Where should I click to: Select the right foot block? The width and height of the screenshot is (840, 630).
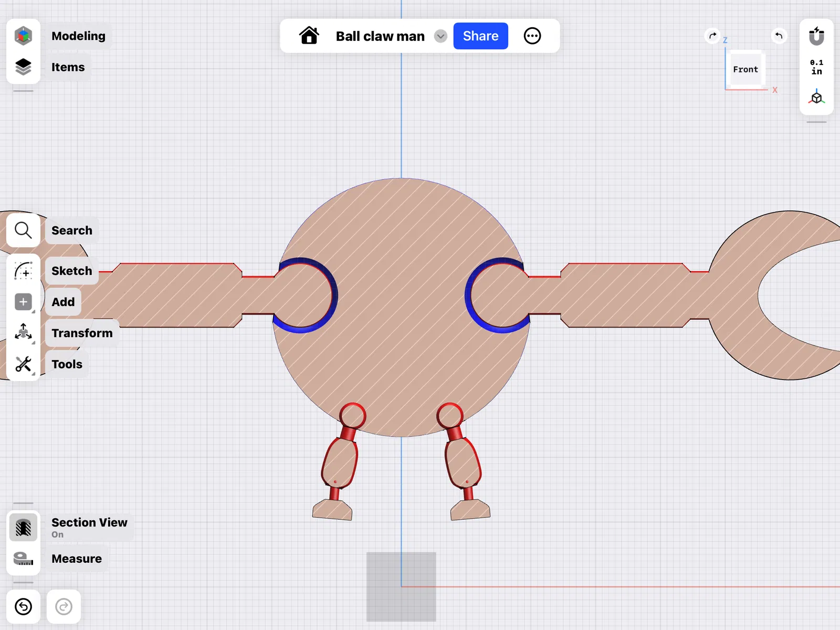(470, 510)
